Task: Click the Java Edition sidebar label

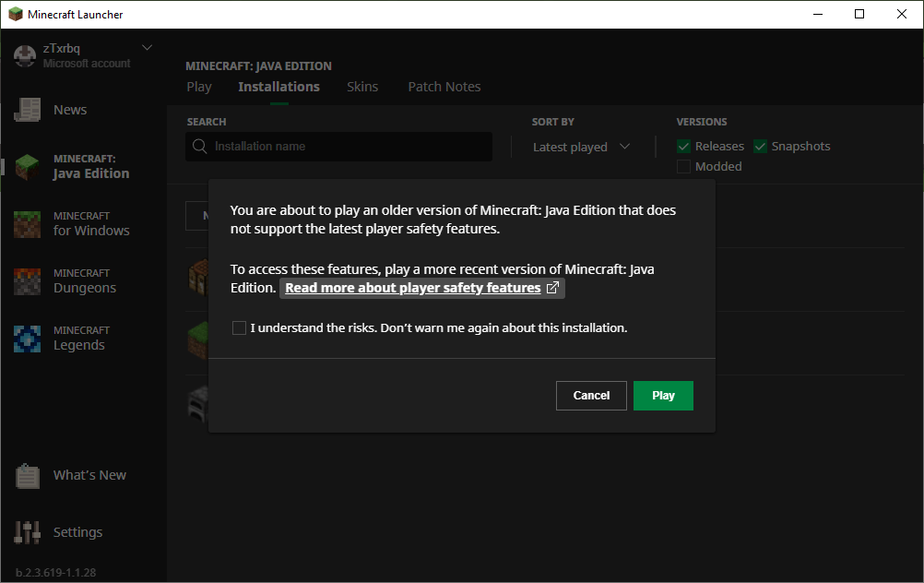Action: pyautogui.click(x=90, y=173)
